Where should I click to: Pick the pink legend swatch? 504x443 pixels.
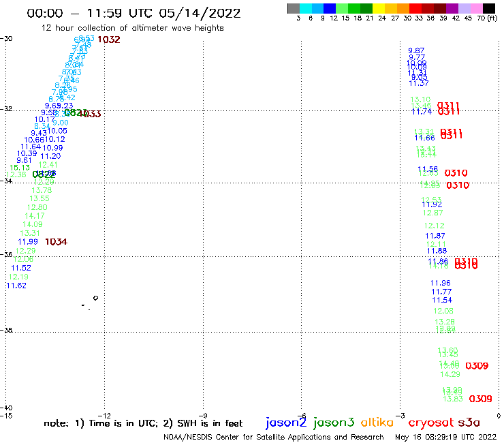(477, 8)
